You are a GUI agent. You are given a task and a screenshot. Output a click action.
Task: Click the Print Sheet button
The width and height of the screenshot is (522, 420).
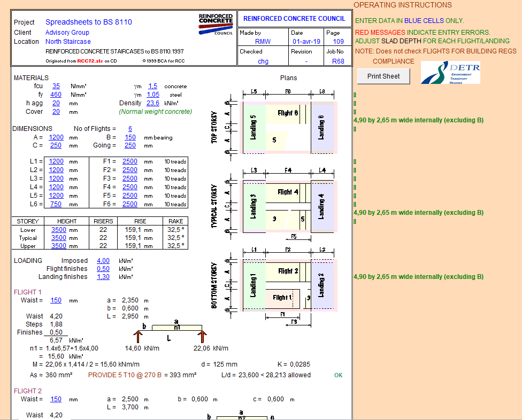[x=383, y=76]
